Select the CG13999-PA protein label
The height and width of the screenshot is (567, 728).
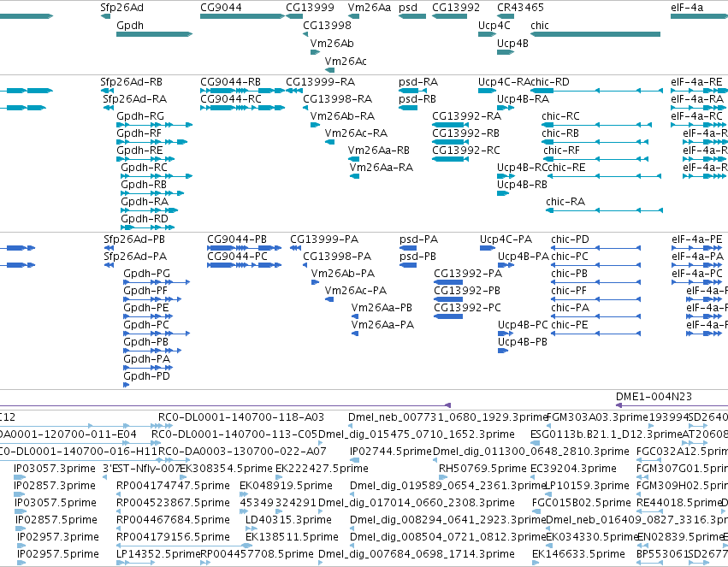[324, 239]
